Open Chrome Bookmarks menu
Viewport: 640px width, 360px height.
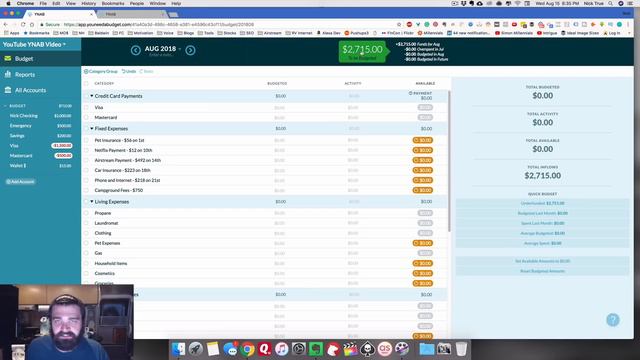(113, 3)
